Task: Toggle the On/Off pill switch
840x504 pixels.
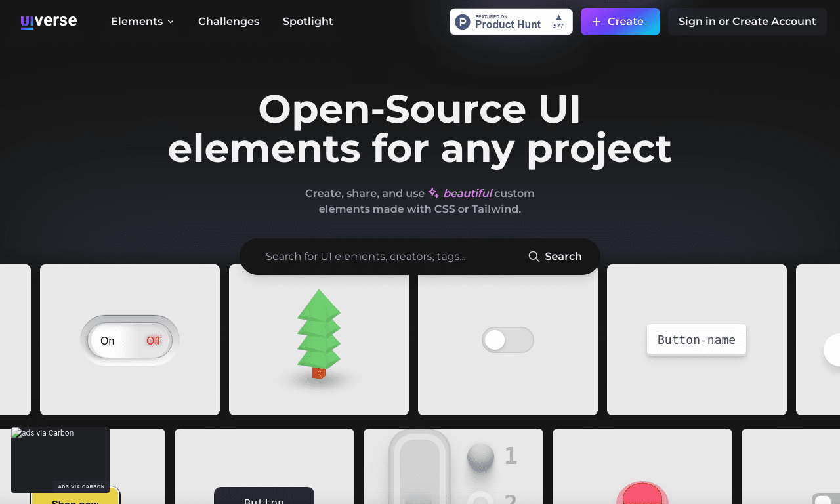Action: (x=130, y=341)
